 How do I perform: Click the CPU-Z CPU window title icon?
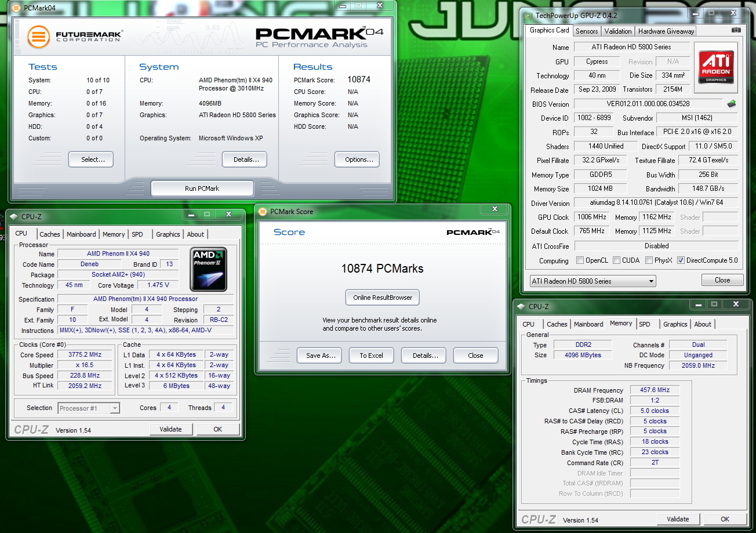[x=13, y=217]
